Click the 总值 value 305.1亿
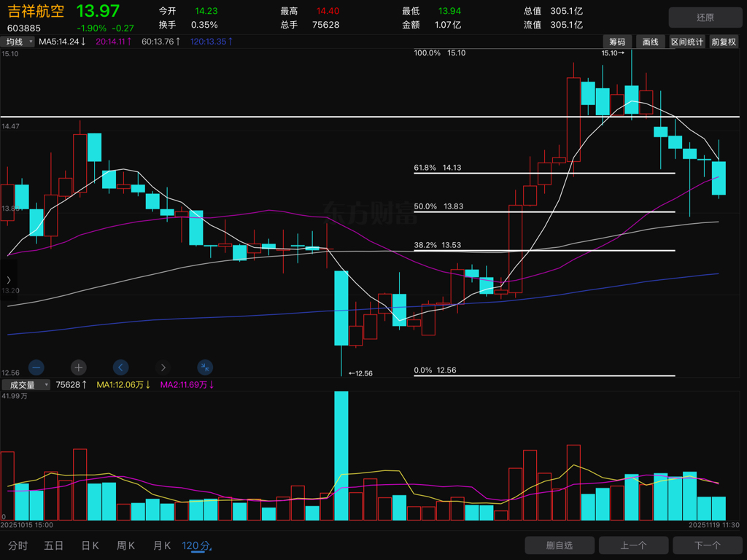This screenshot has width=747, height=560. pyautogui.click(x=566, y=11)
